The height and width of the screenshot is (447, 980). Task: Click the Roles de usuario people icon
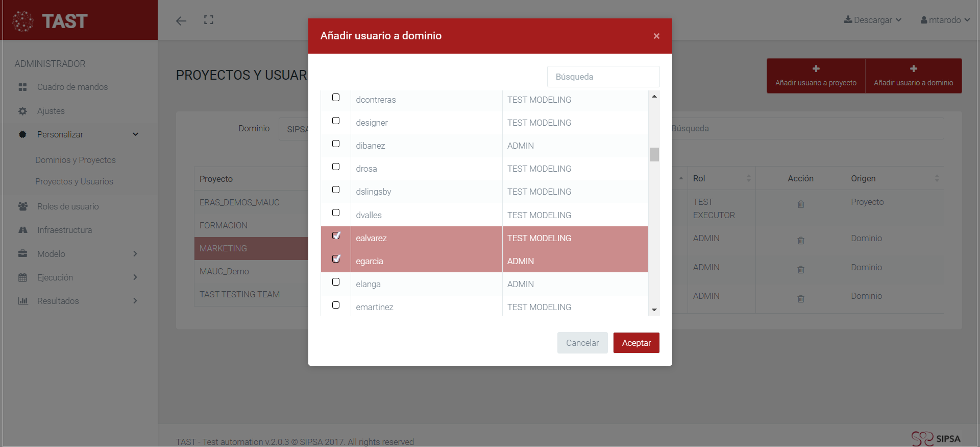coord(22,206)
